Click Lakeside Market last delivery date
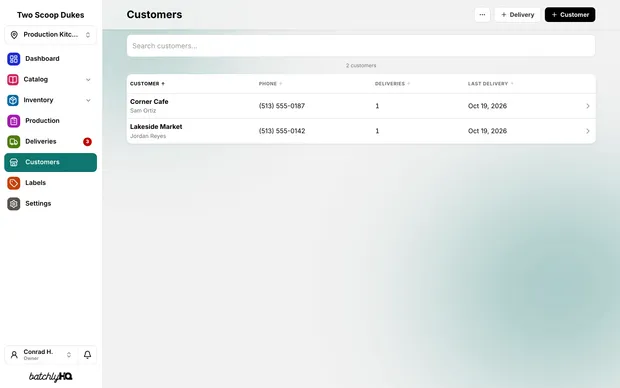This screenshot has width=620, height=388. [x=487, y=131]
